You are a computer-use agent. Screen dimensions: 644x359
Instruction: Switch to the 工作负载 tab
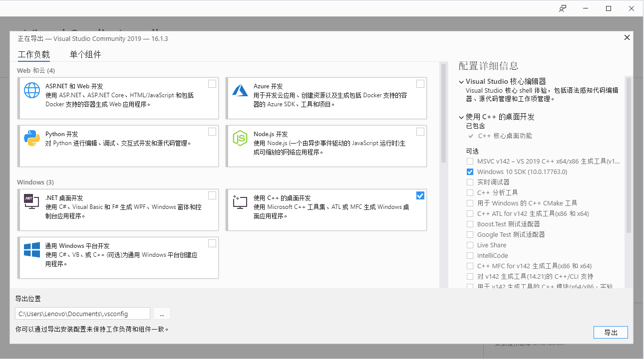tap(34, 54)
